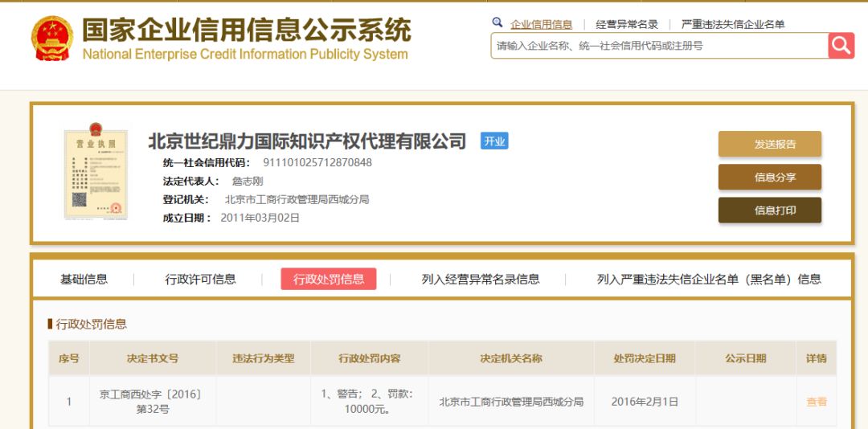Click the company name 北京世纪鼎力国际知识产权代理有限公司
The width and height of the screenshot is (868, 429).
(307, 141)
